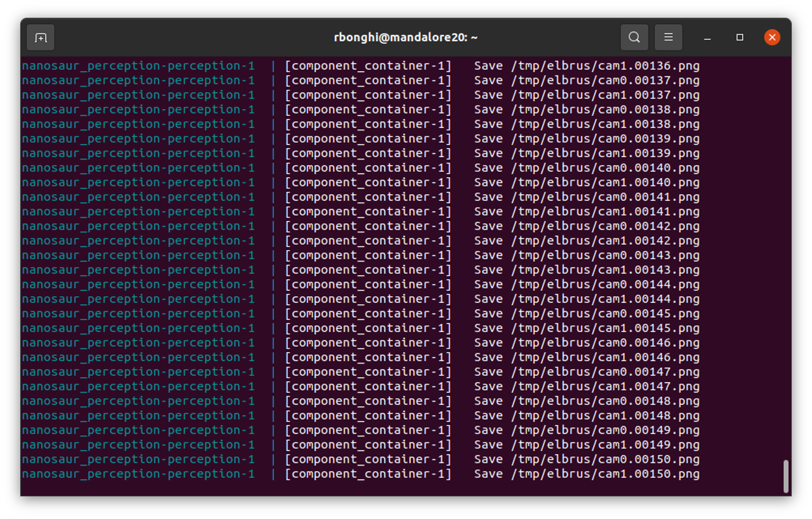Click the path /tmp/elbrus/cam0.00138.png

(605, 110)
